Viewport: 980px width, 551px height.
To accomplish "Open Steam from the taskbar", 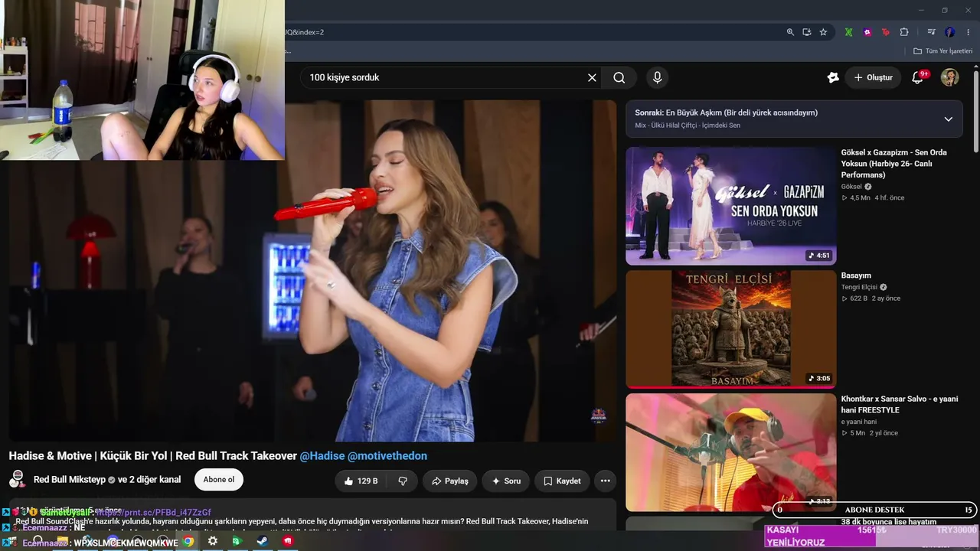I will 263,541.
